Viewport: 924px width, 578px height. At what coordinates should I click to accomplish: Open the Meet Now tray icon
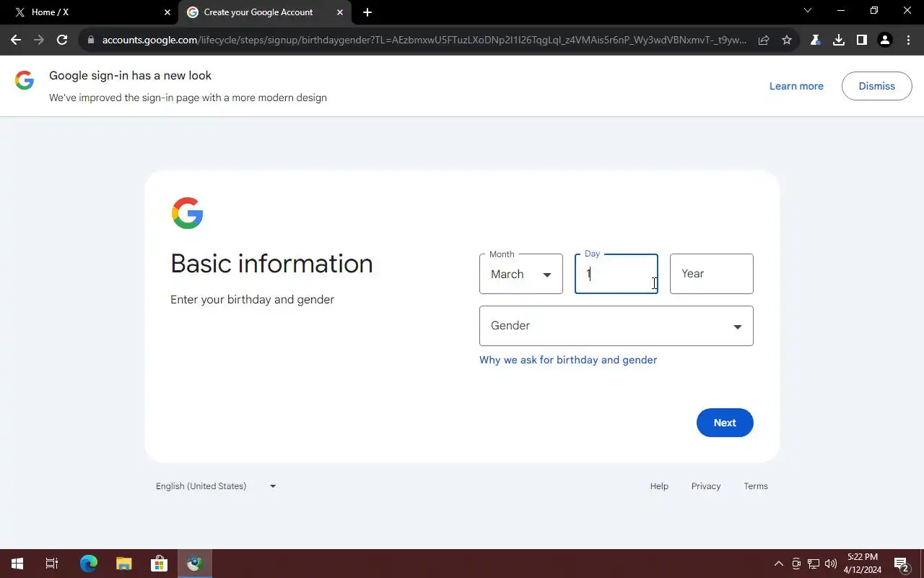pyautogui.click(x=796, y=564)
